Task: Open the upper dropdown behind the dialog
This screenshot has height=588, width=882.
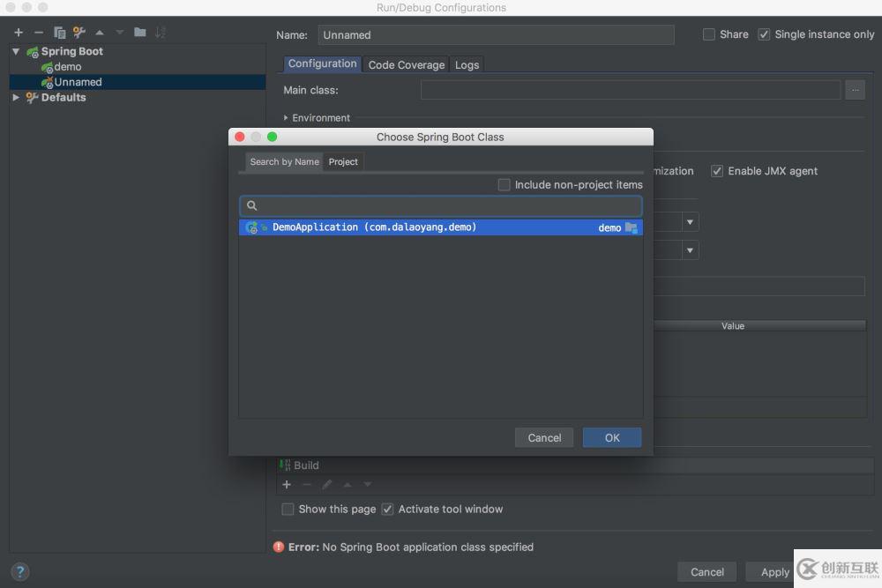Action: pos(691,222)
